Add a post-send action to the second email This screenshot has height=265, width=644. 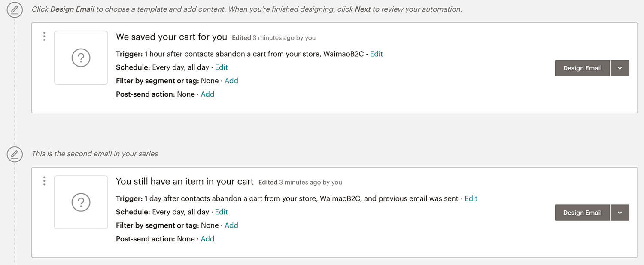click(x=207, y=239)
